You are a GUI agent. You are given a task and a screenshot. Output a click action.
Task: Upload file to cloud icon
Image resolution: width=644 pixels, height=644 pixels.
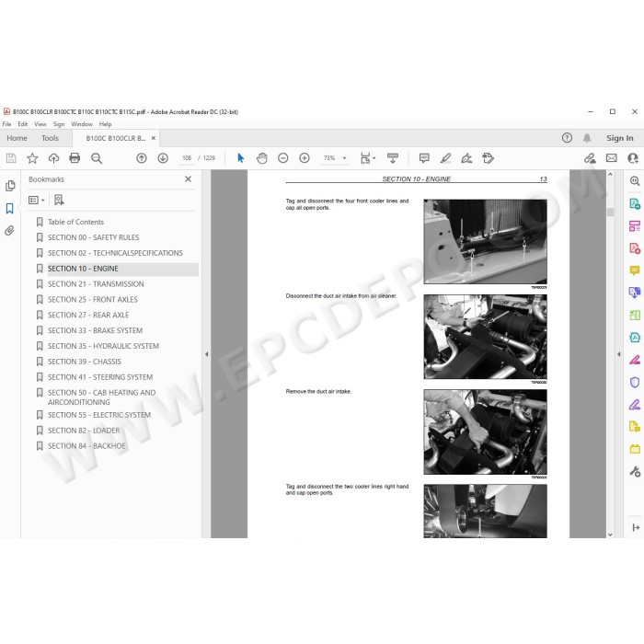[x=53, y=158]
